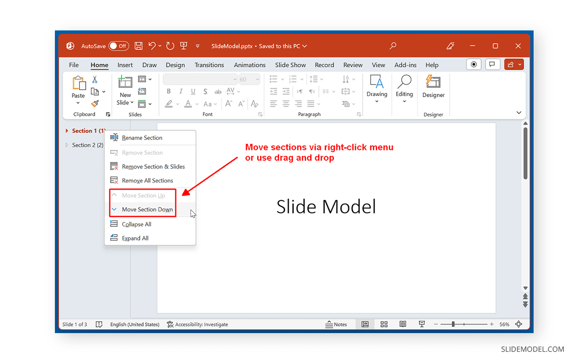
Task: Toggle underline formatting
Action: [193, 91]
